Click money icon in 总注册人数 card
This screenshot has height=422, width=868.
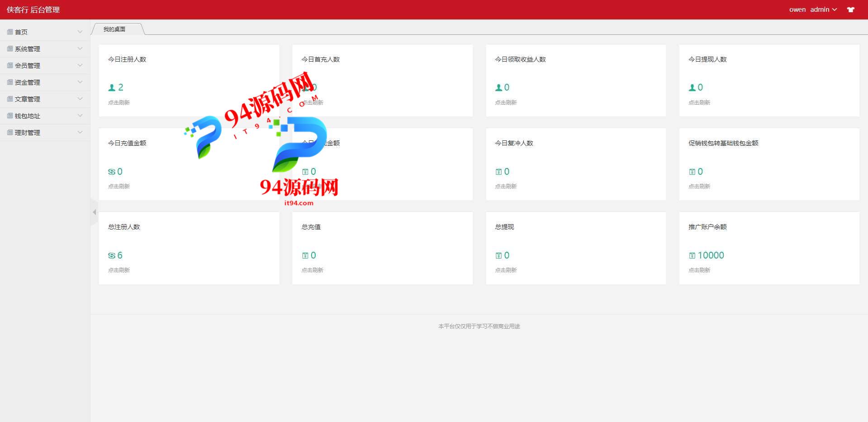[112, 255]
